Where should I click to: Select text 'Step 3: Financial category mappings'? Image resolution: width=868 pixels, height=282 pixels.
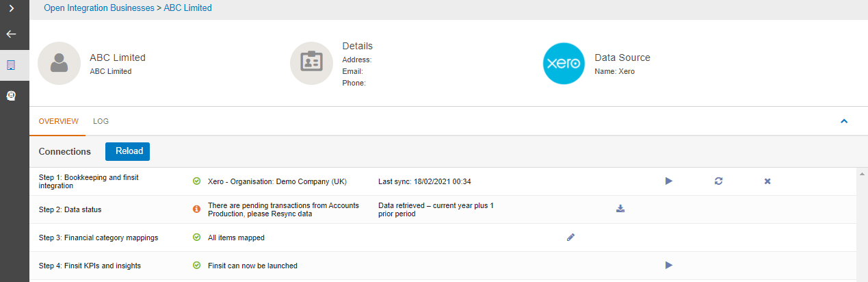[x=98, y=238]
